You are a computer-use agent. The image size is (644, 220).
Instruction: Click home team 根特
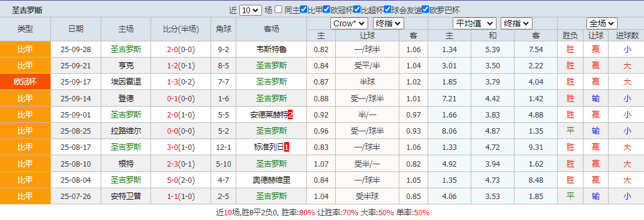(x=126, y=164)
